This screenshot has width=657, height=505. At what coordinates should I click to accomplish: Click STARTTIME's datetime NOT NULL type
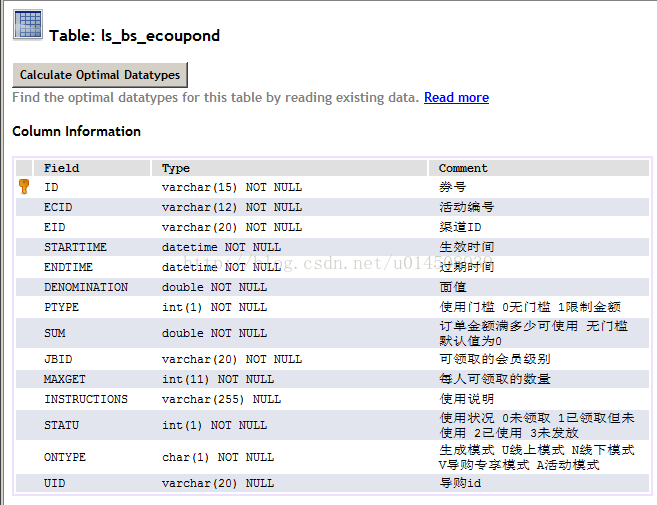click(221, 247)
